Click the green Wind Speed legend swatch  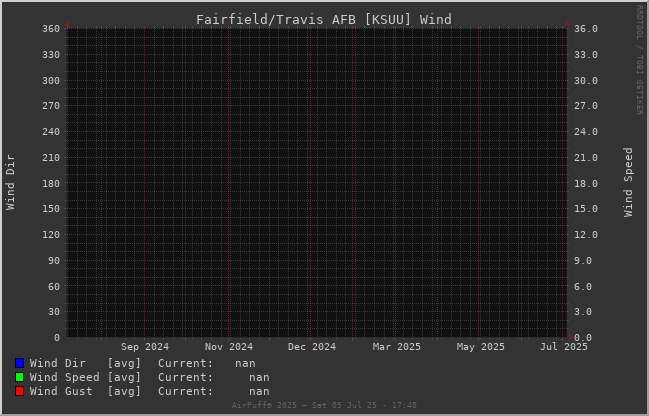[x=19, y=377]
